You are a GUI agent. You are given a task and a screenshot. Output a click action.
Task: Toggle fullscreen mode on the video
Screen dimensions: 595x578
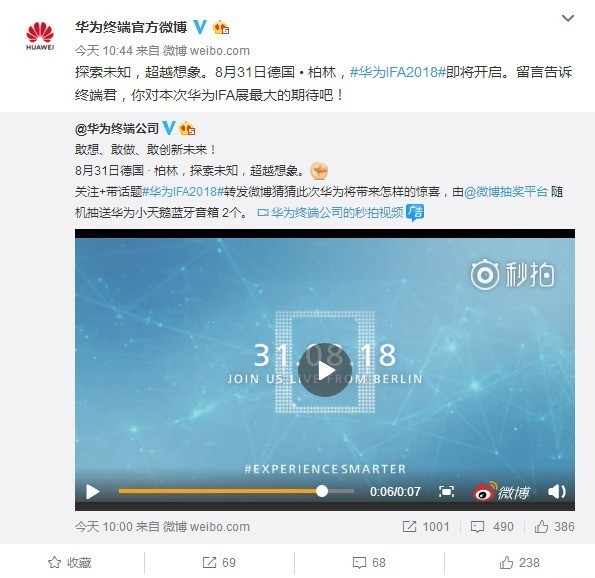click(446, 491)
